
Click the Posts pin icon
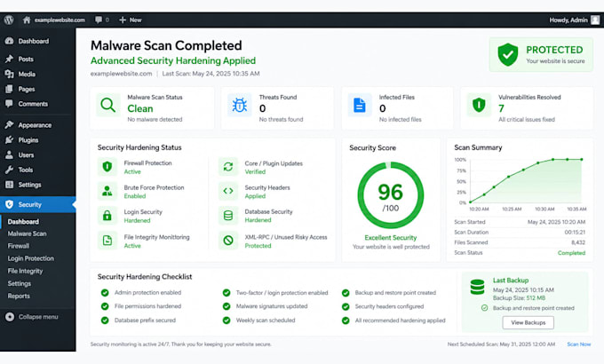[9, 59]
